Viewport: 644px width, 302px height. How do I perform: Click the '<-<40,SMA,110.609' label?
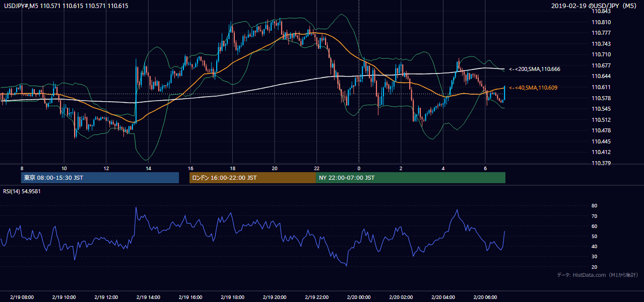[x=533, y=88]
